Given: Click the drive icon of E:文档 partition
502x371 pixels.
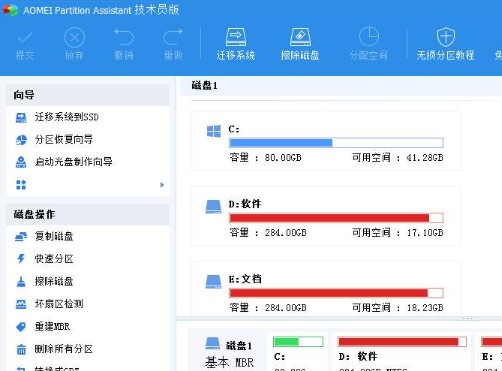Looking at the screenshot, I should [213, 282].
